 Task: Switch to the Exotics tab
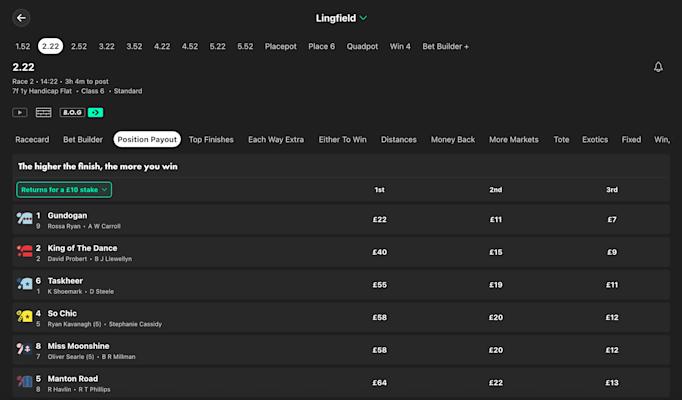(x=595, y=140)
